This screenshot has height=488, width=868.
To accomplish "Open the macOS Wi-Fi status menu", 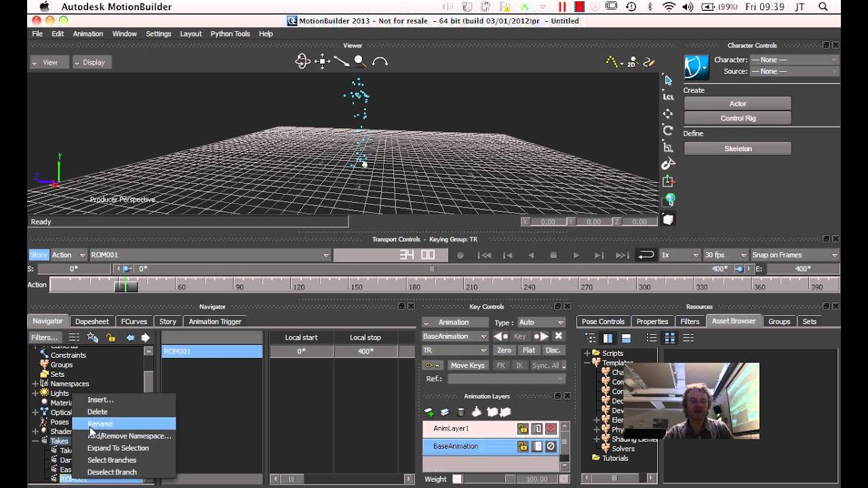I will click(669, 7).
